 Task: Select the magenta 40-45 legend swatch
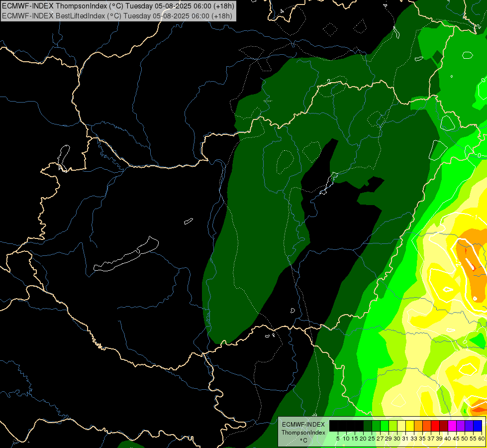pos(452,426)
